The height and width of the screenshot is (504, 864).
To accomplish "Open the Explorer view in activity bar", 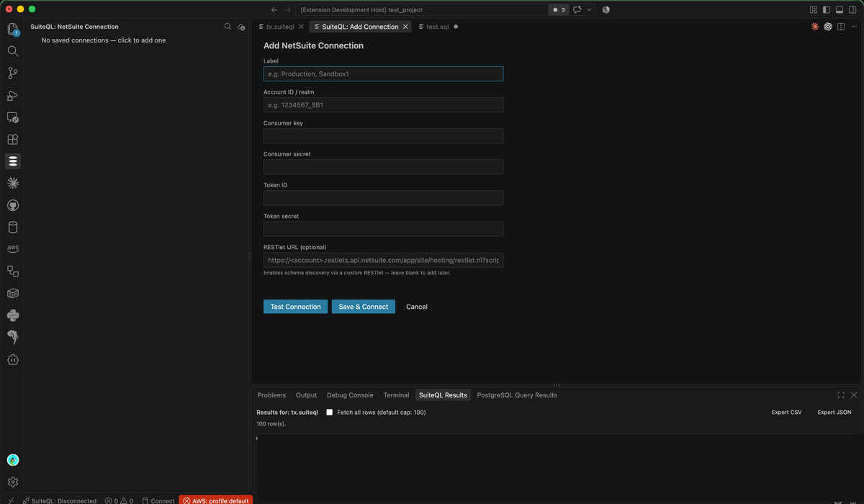I will point(12,30).
